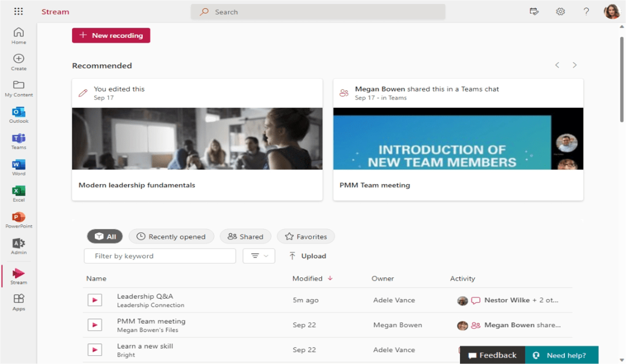The height and width of the screenshot is (364, 626).
Task: Open My Content in the sidebar
Action: coord(19,88)
